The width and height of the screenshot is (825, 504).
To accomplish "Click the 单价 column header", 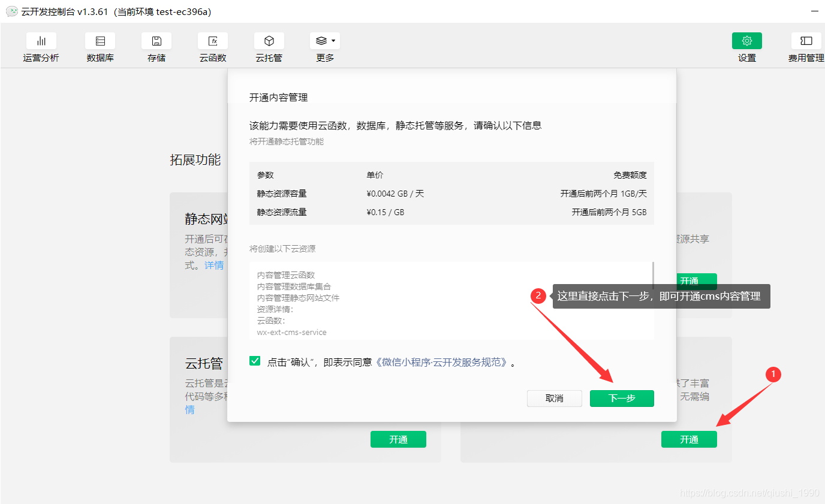I will [x=375, y=175].
